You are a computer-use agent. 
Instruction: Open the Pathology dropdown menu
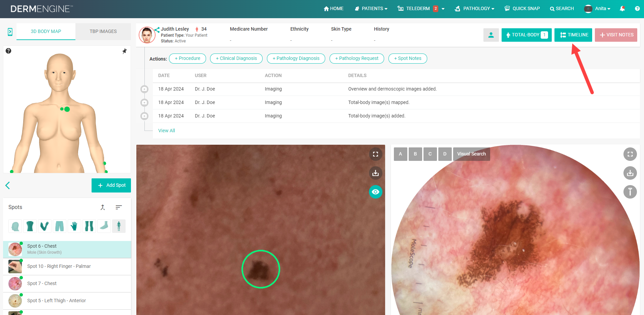pos(474,9)
